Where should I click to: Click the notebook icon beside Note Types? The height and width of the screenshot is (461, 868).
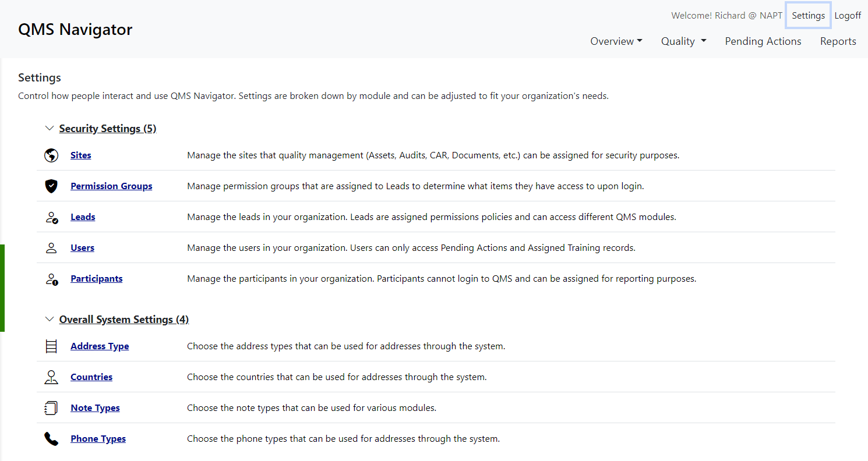tap(51, 408)
